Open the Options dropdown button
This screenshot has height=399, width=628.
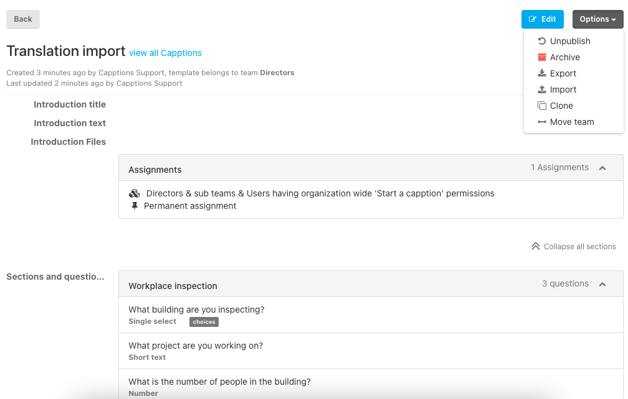[x=598, y=19]
